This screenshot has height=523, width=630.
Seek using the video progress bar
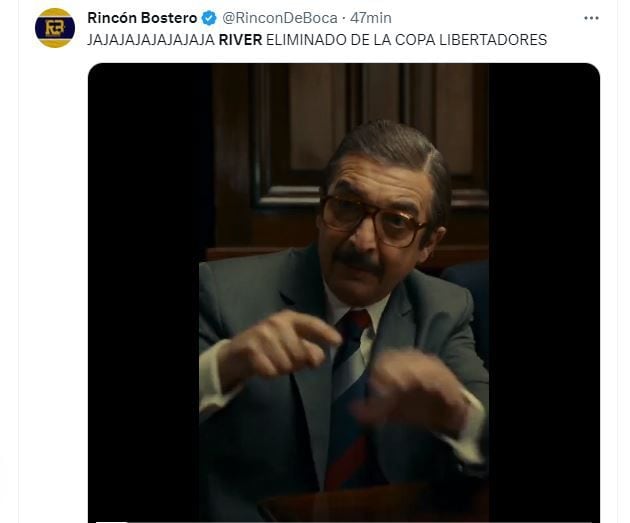click(x=344, y=521)
